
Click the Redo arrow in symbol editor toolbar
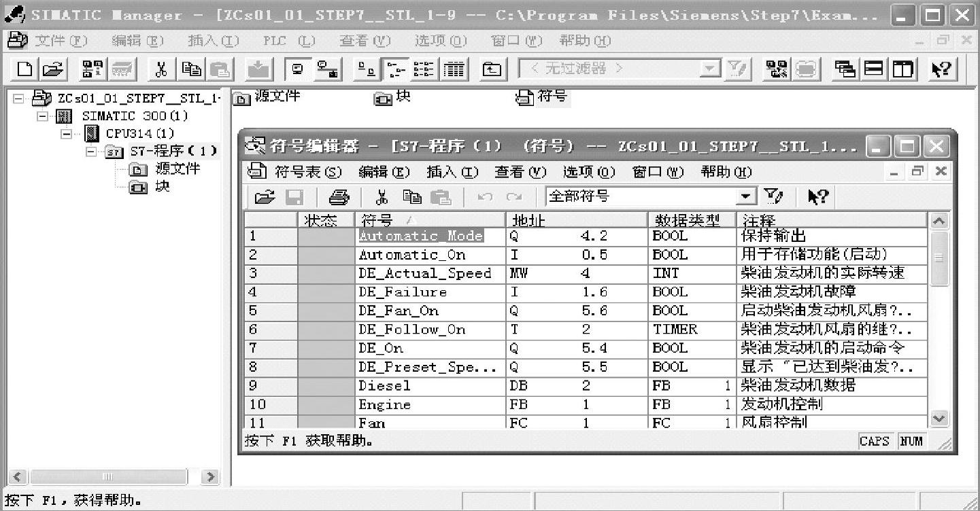[x=513, y=197]
